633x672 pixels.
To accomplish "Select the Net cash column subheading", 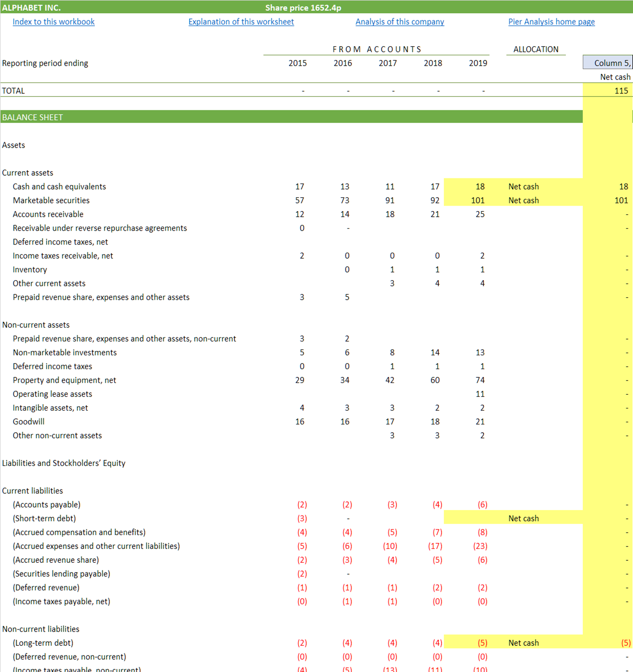I will coord(615,77).
